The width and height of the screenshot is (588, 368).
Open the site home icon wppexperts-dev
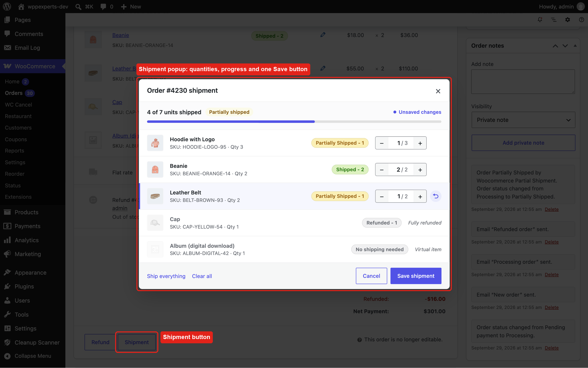[x=21, y=7]
